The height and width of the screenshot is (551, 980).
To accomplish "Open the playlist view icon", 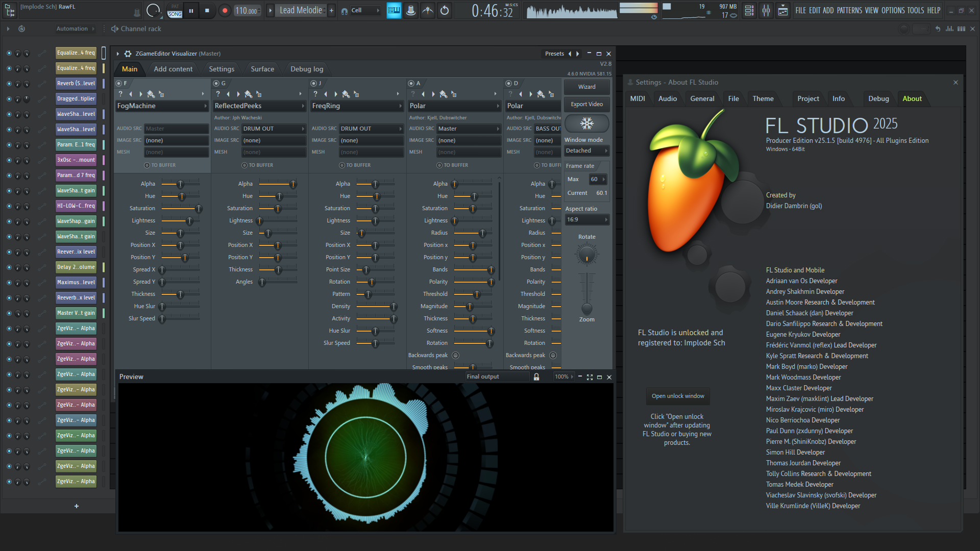I will [x=749, y=10].
